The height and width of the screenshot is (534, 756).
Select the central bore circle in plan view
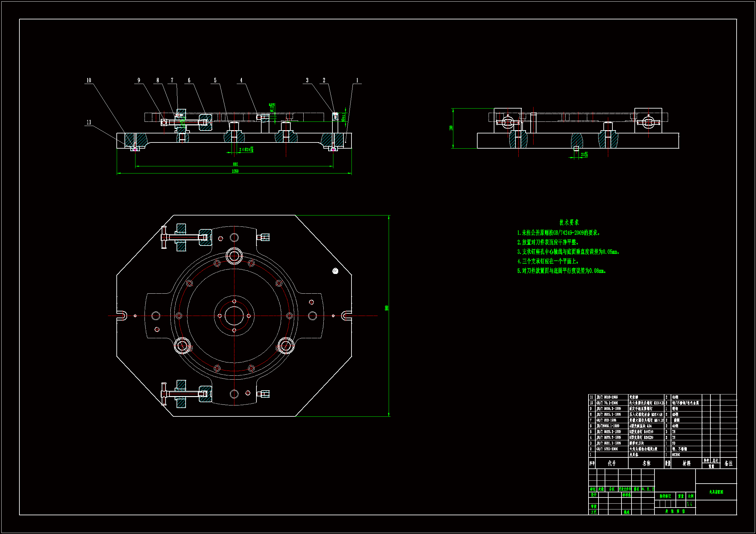[x=234, y=316]
